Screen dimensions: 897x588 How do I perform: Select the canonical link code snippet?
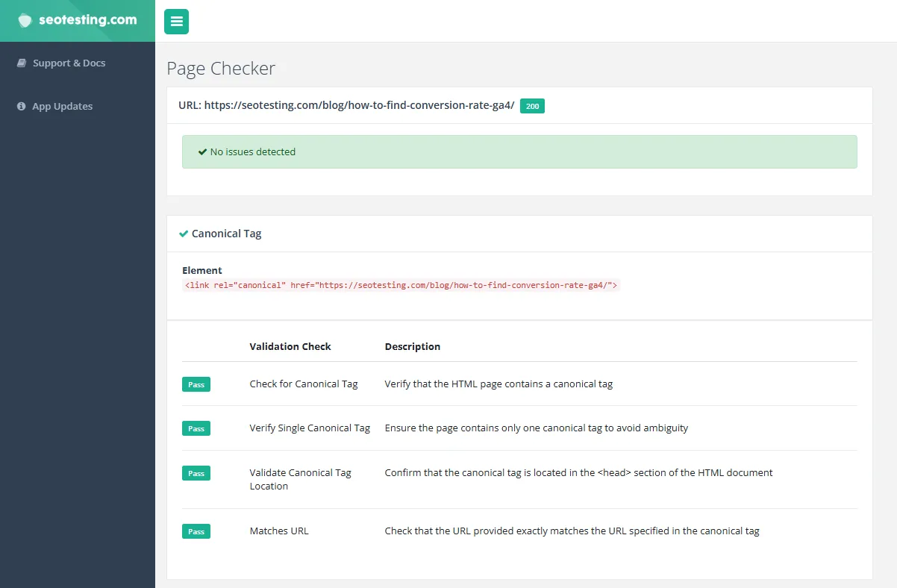(x=401, y=285)
